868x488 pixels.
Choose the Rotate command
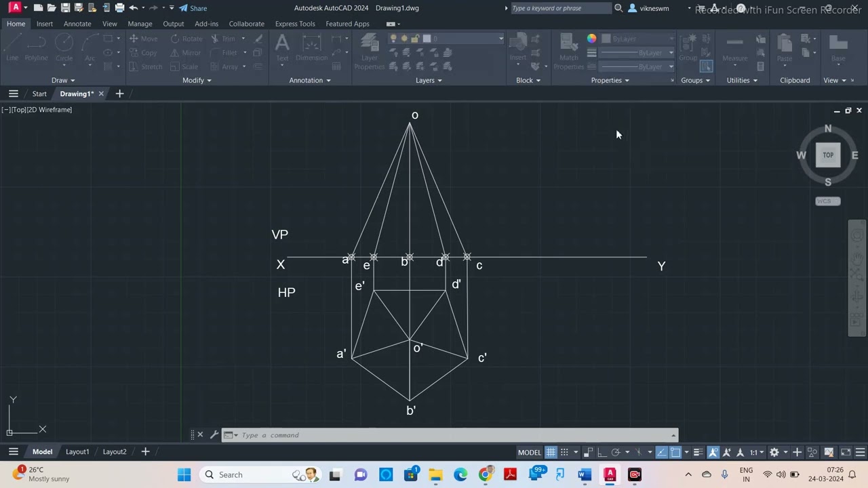[186, 39]
